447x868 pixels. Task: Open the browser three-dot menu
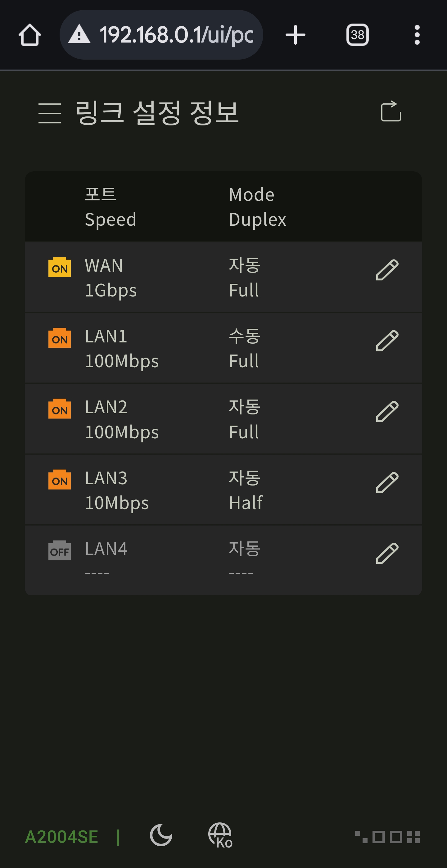(417, 35)
